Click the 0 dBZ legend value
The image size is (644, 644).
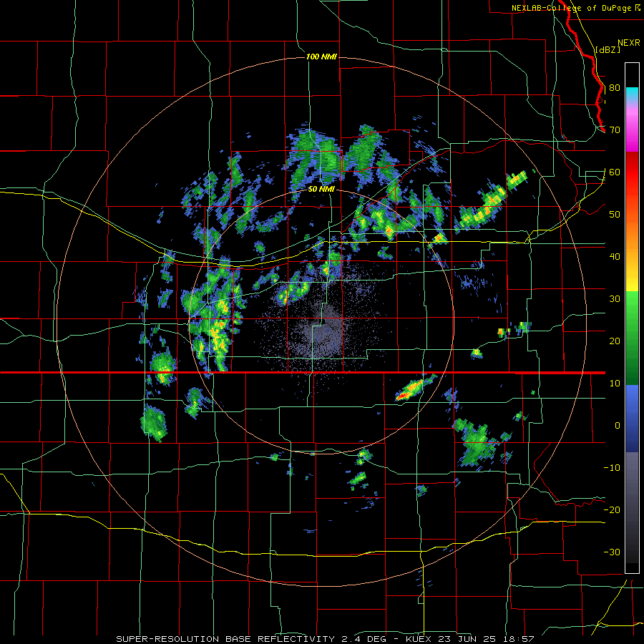(x=618, y=426)
